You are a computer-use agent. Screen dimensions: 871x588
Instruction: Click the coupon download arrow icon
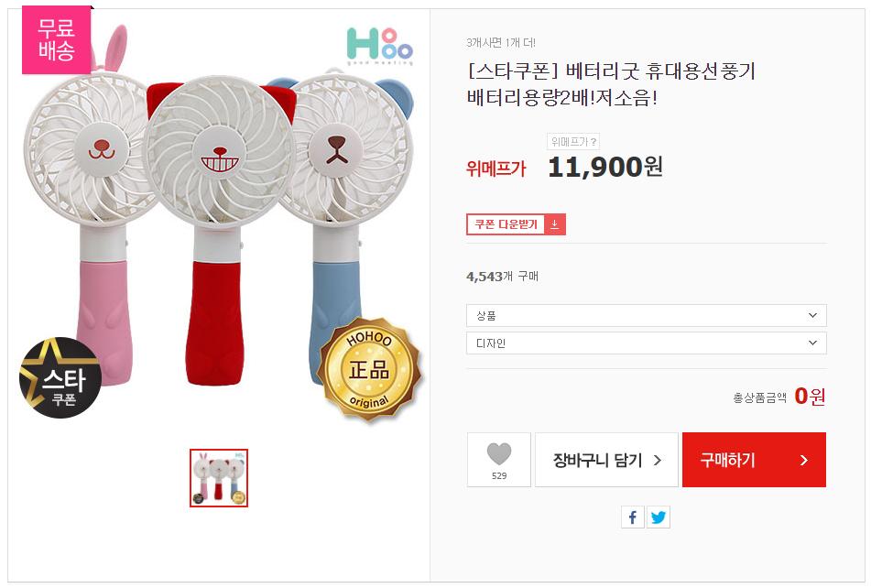pos(554,224)
